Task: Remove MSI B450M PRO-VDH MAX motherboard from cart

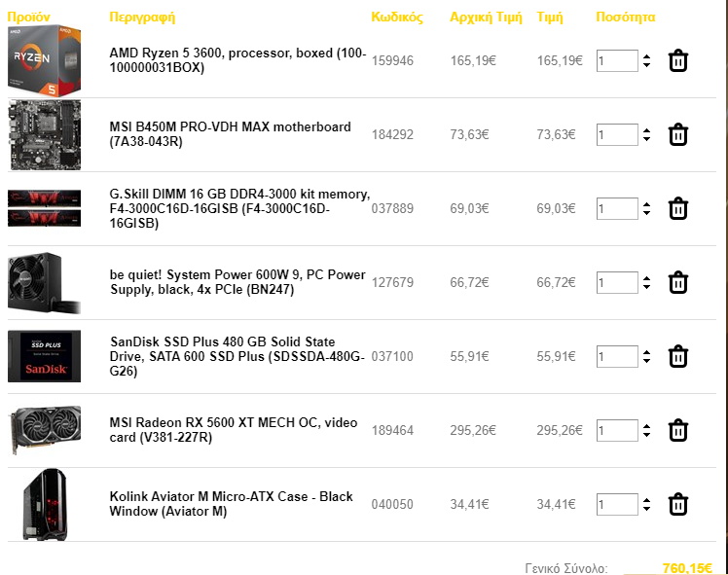Action: [x=677, y=134]
